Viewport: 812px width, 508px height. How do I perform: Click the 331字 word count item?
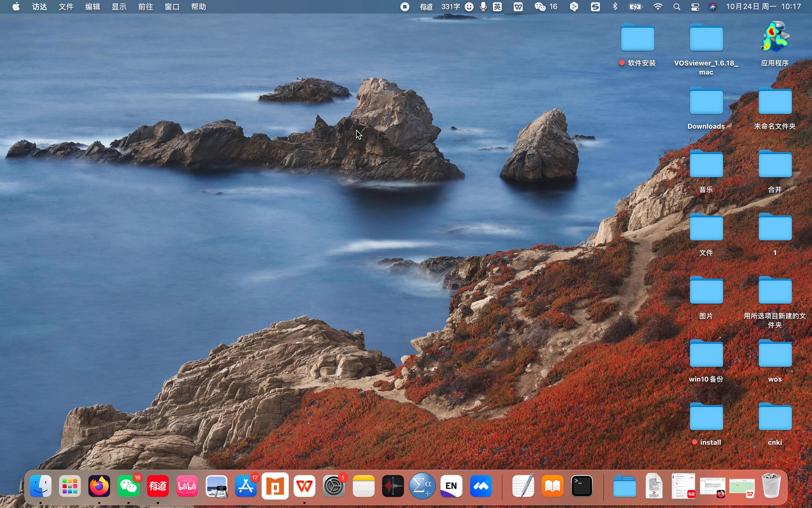pos(451,7)
